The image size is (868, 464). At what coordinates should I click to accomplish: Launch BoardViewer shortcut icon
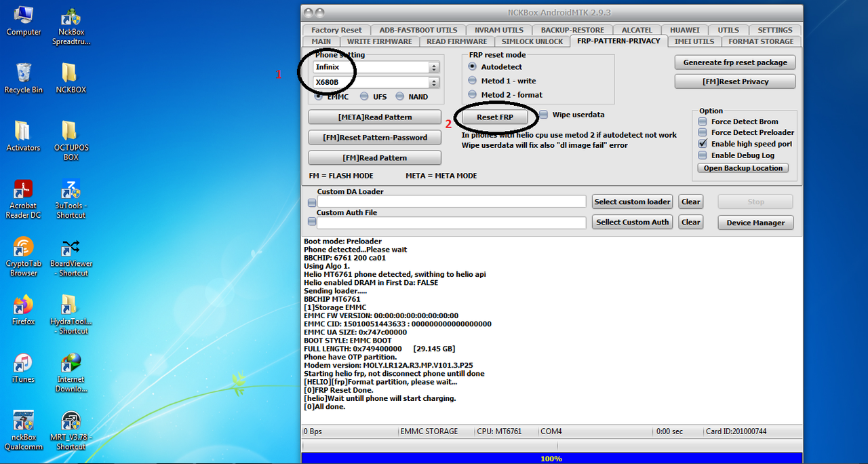[71, 256]
